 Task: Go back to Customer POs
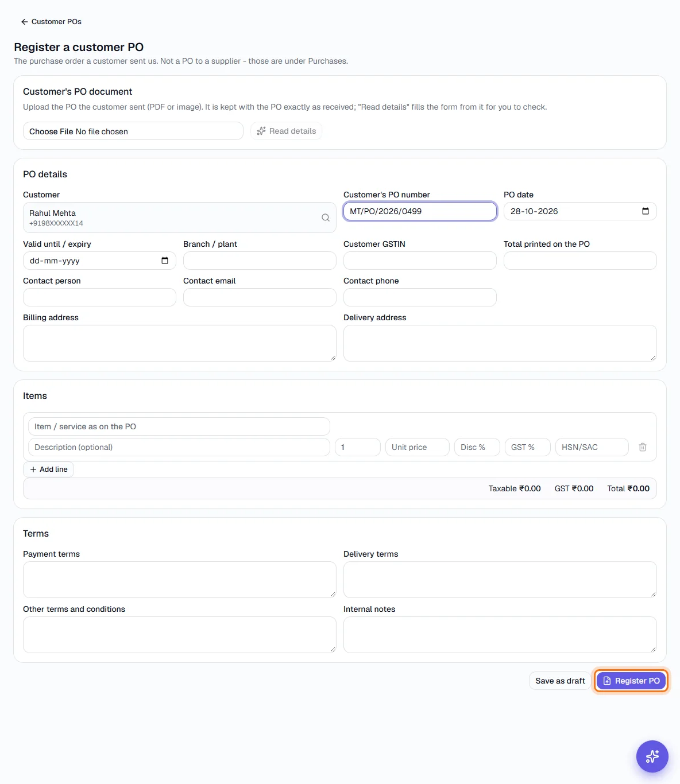pyautogui.click(x=51, y=22)
